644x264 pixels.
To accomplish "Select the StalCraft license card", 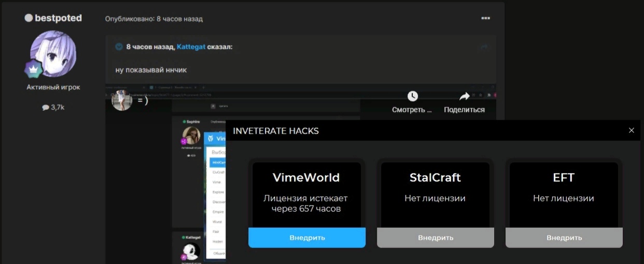I will pyautogui.click(x=435, y=194).
